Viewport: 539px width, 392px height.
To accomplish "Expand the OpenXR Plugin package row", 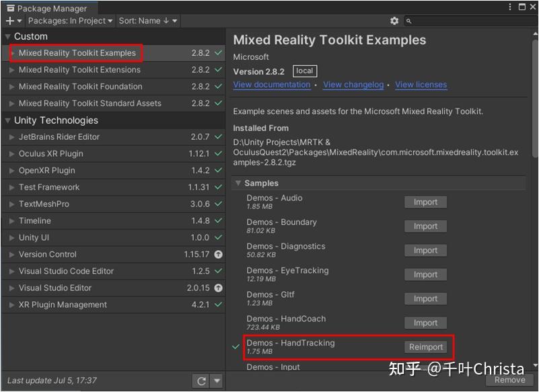I will click(11, 170).
